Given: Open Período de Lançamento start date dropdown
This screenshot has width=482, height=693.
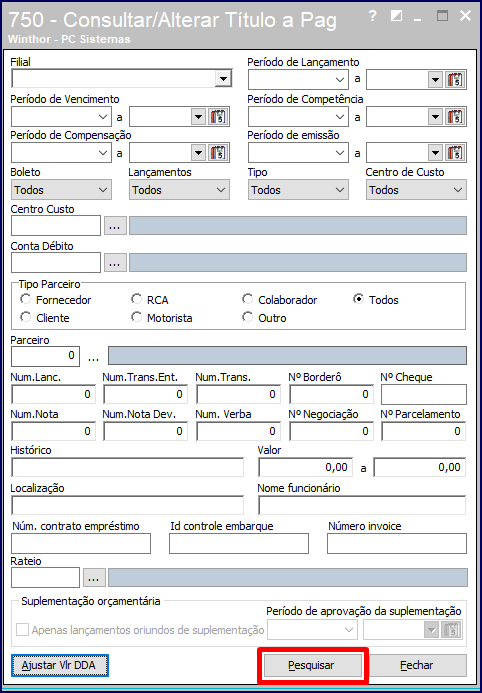Looking at the screenshot, I should click(x=339, y=80).
